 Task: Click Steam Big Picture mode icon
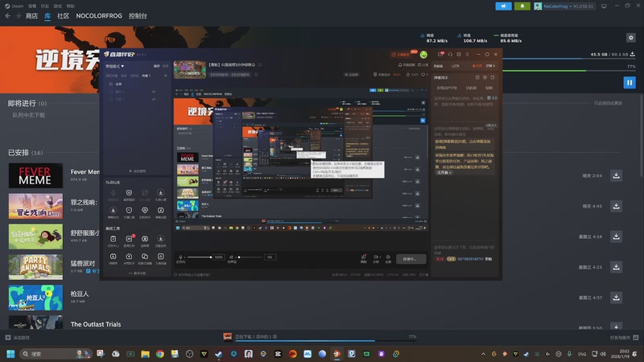(x=604, y=6)
